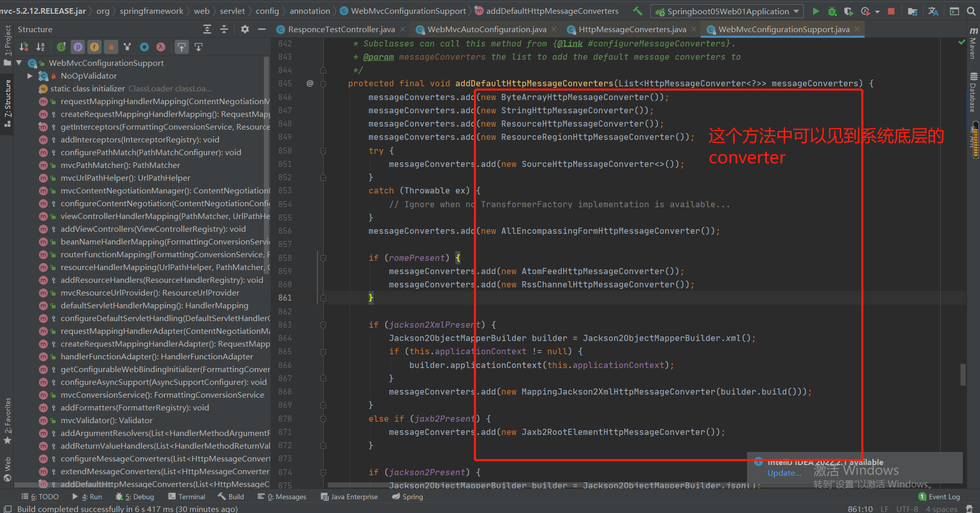Toggle Sort Alphabetically in Structure
This screenshot has height=513, width=980.
click(40, 47)
